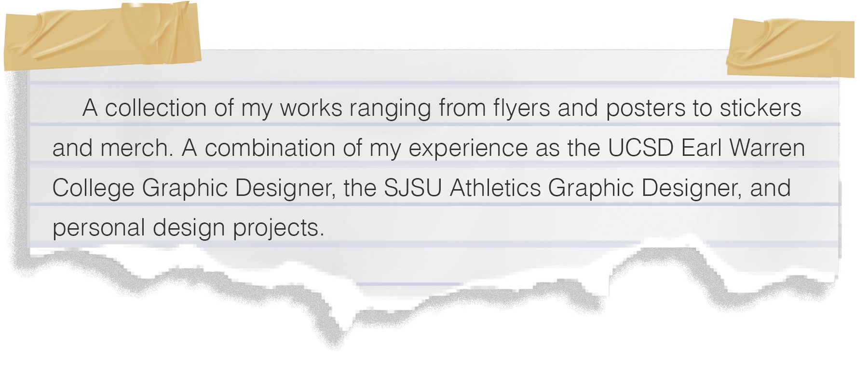Click the word "experience" on the second line
The width and height of the screenshot is (868, 386).
[468, 149]
